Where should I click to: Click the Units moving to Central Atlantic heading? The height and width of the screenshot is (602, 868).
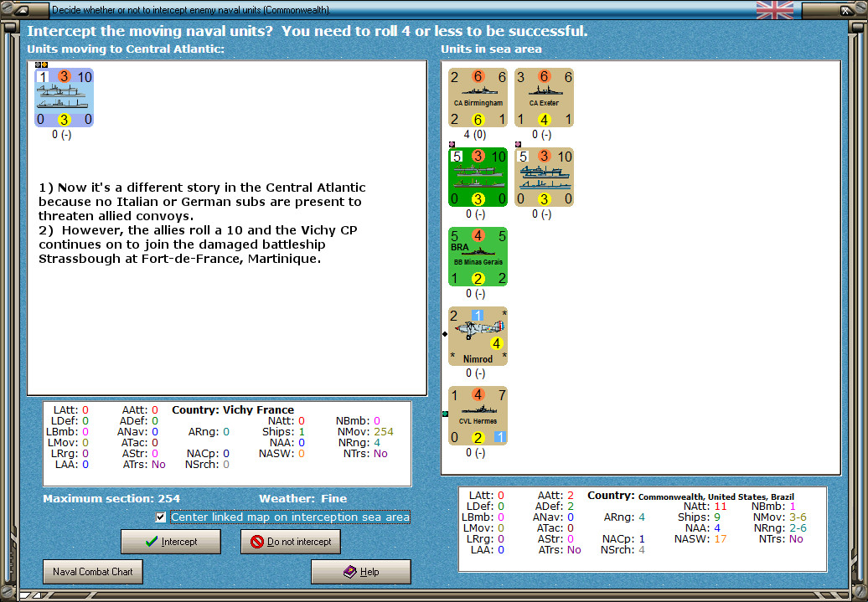click(126, 49)
